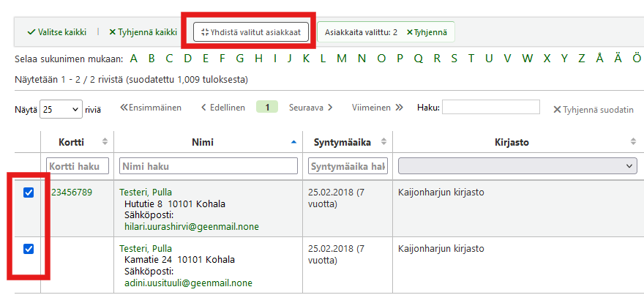The width and height of the screenshot is (644, 295).
Task: Sort by Syntymäaika column arrows
Action: coord(383,141)
